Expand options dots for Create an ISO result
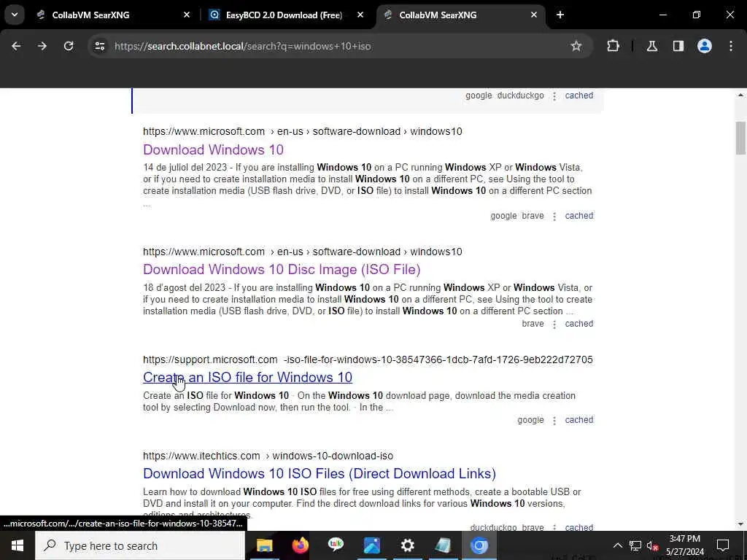This screenshot has height=560, width=747. tap(554, 421)
